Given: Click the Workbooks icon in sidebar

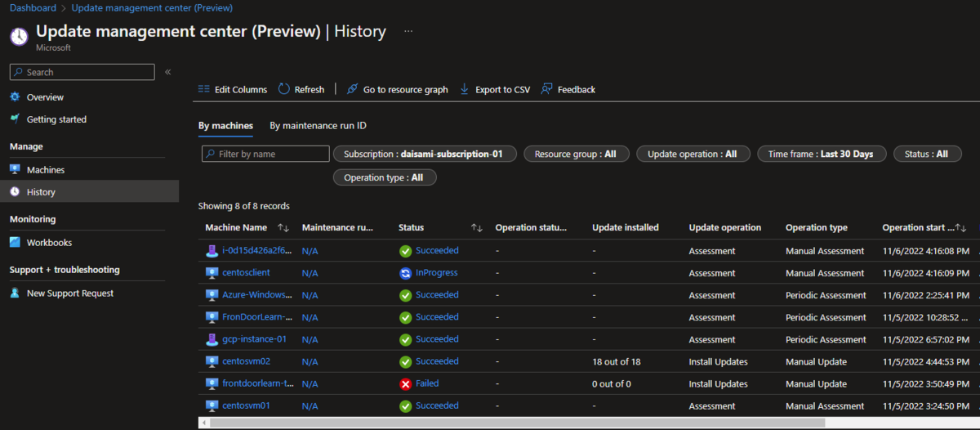Looking at the screenshot, I should pyautogui.click(x=15, y=243).
